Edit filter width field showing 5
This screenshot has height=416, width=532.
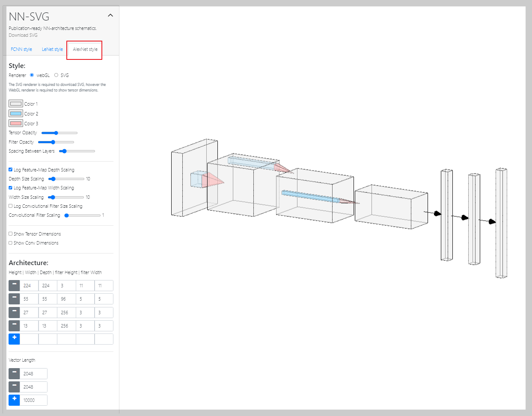point(104,298)
